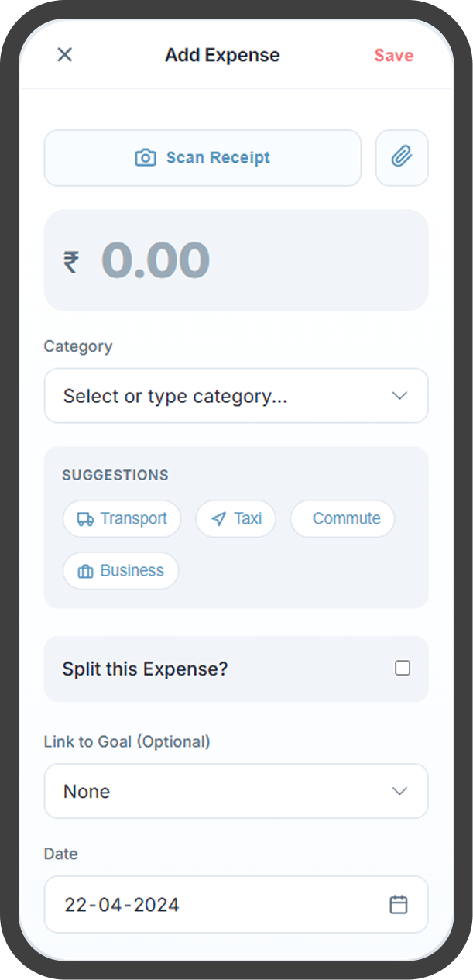Close the Add Expense screen
The height and width of the screenshot is (980, 473).
[65, 55]
